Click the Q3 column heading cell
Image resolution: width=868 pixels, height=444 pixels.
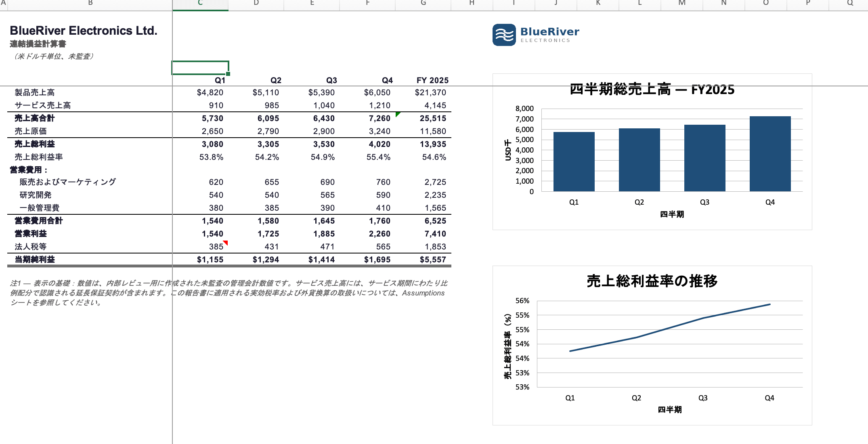tap(312, 80)
